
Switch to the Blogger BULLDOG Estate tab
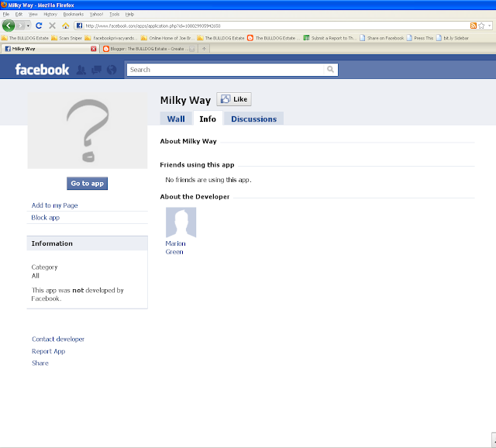pos(149,49)
